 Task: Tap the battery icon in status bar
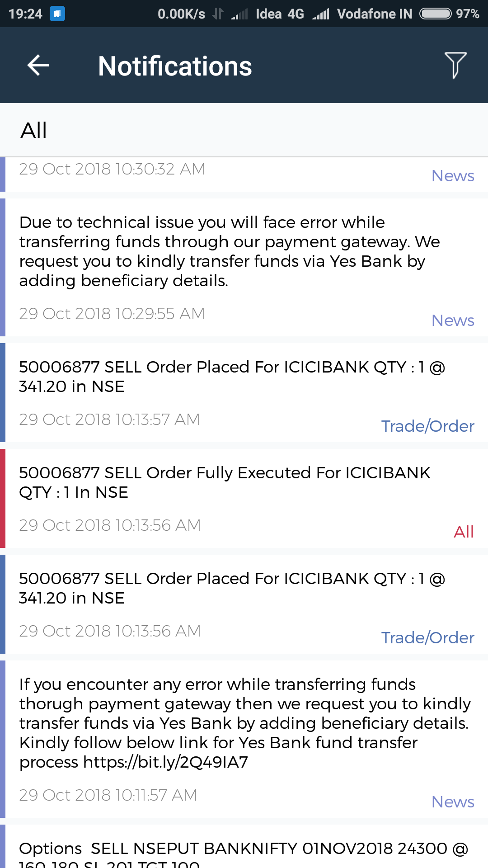pos(435,14)
